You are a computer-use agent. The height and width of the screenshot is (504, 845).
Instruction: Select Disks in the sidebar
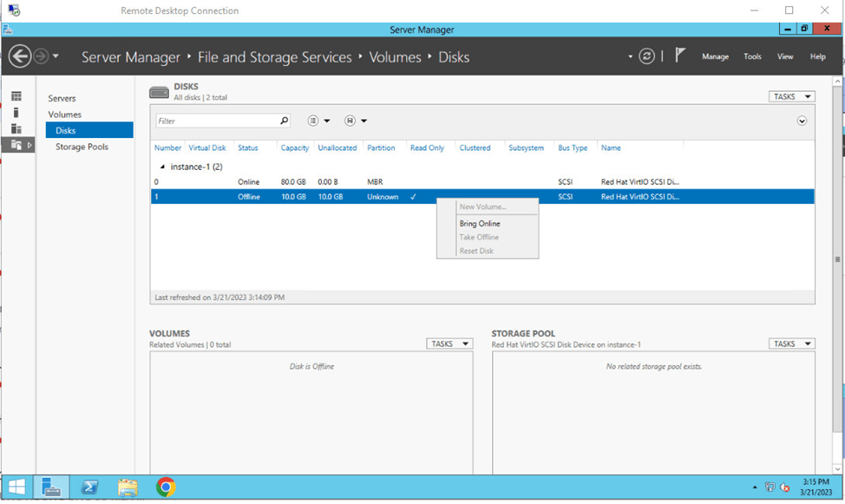(89, 130)
